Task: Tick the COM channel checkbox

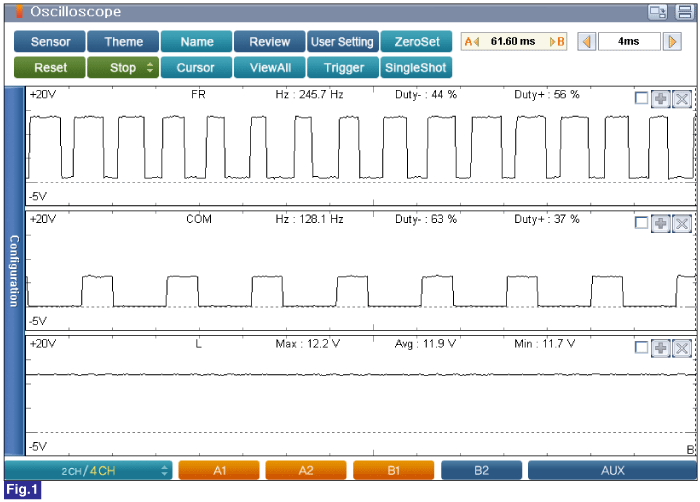Action: (x=642, y=222)
